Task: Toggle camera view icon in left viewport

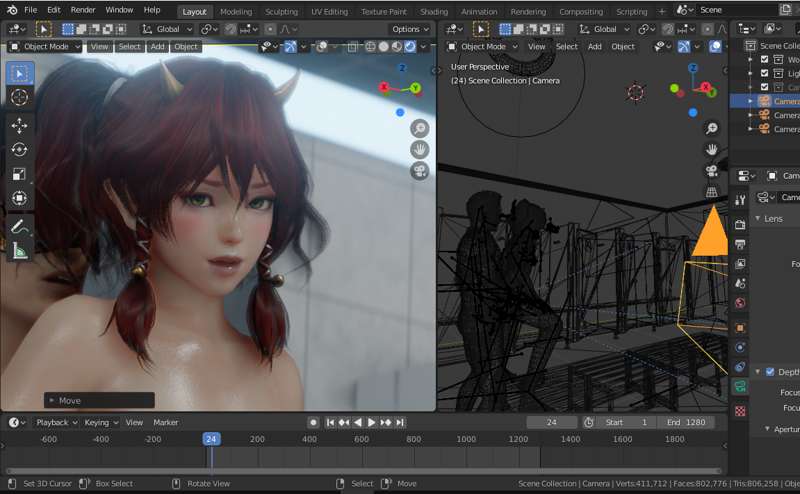Action: pyautogui.click(x=419, y=170)
